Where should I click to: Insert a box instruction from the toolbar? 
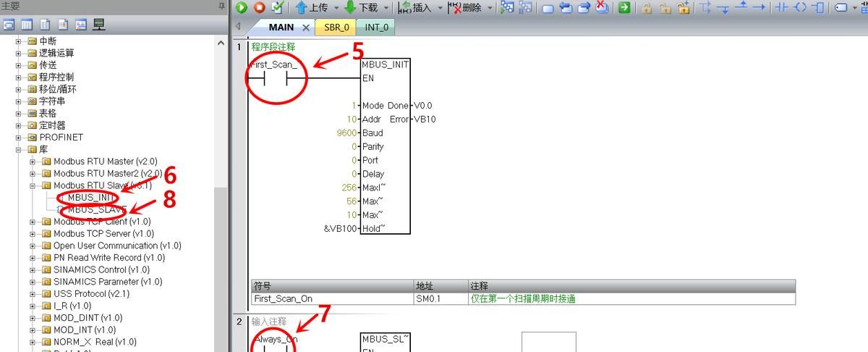pos(817,8)
